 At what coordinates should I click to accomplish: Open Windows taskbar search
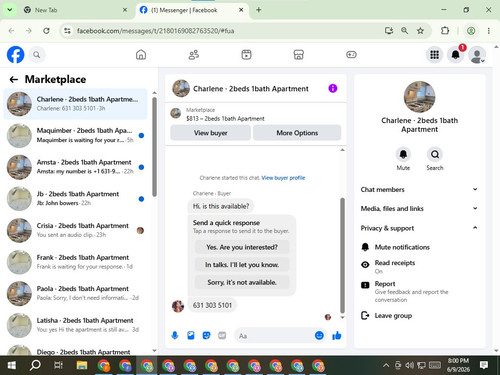coord(35,365)
